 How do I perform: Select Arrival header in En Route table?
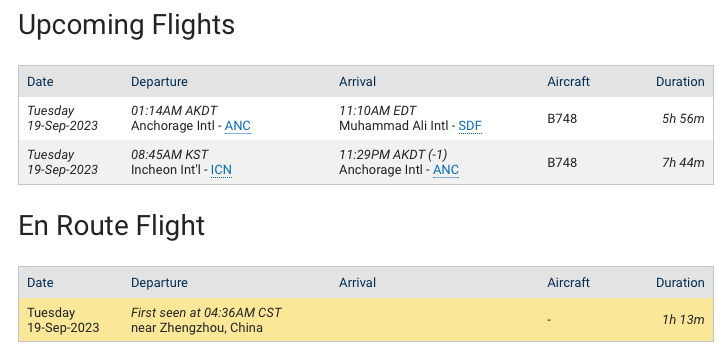pos(357,282)
